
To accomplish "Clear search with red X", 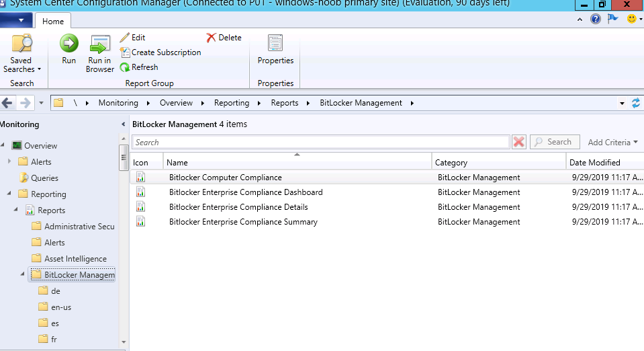I will [x=518, y=142].
